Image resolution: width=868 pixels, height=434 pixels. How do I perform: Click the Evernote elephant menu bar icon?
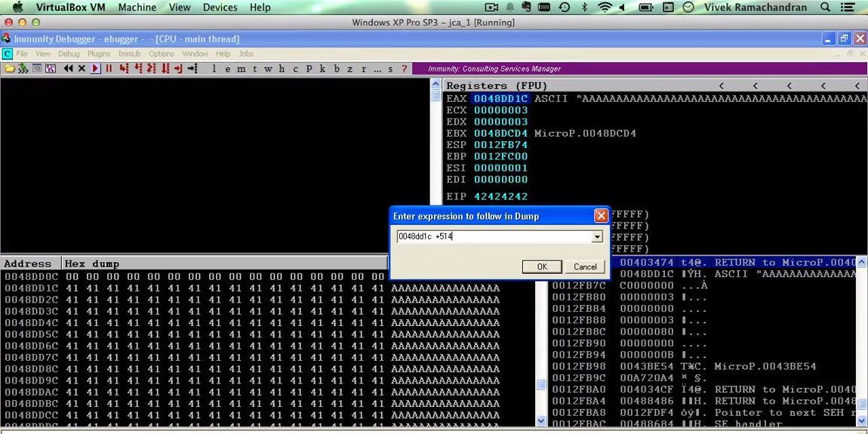pos(526,8)
